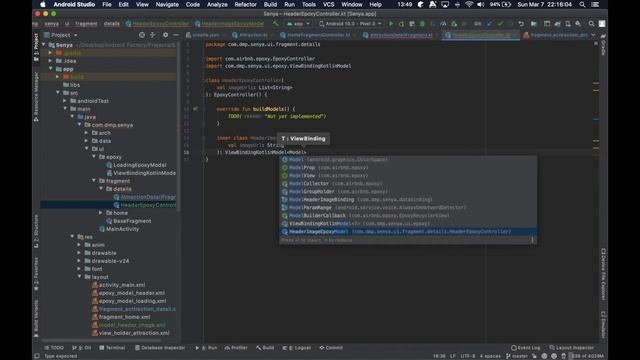Select HeaderImageEpoxyModel completion suggestion
The image size is (640, 360).
click(408, 232)
